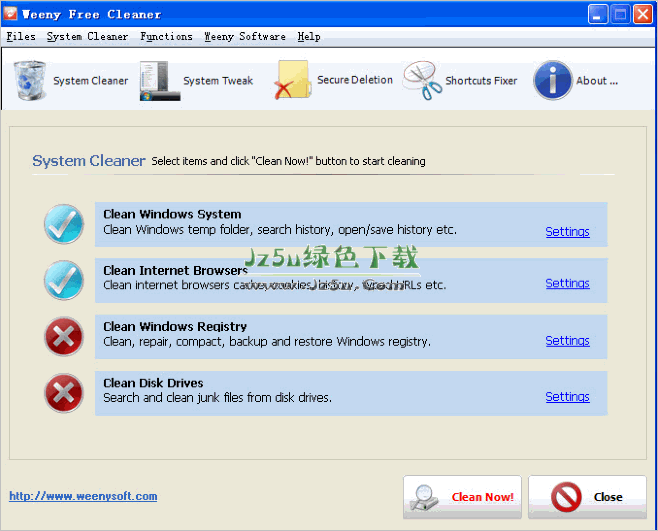Click the Clean Disk Drives heading
Viewport: 658px width, 531px height.
click(153, 383)
